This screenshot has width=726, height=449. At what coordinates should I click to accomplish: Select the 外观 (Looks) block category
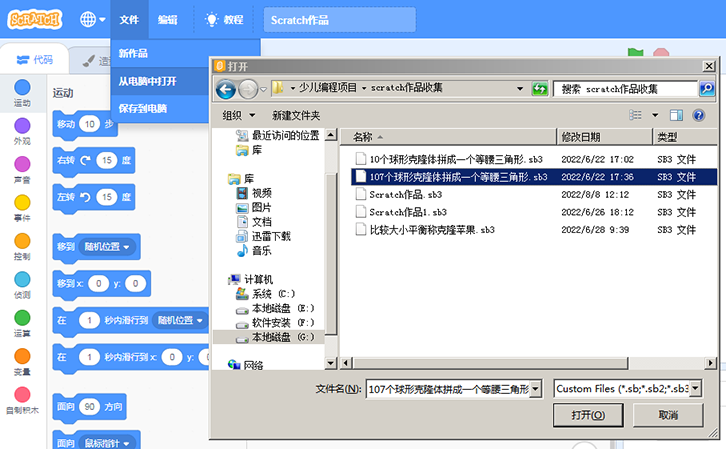[22, 131]
